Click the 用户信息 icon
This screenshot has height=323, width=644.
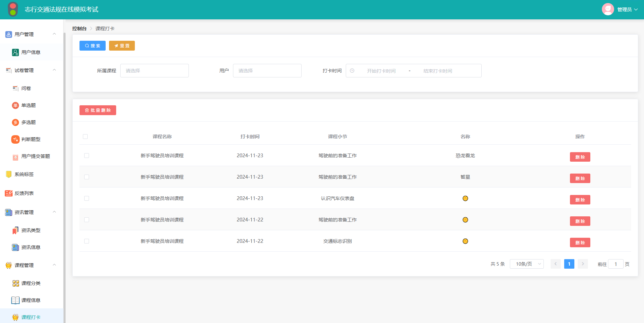tap(15, 52)
